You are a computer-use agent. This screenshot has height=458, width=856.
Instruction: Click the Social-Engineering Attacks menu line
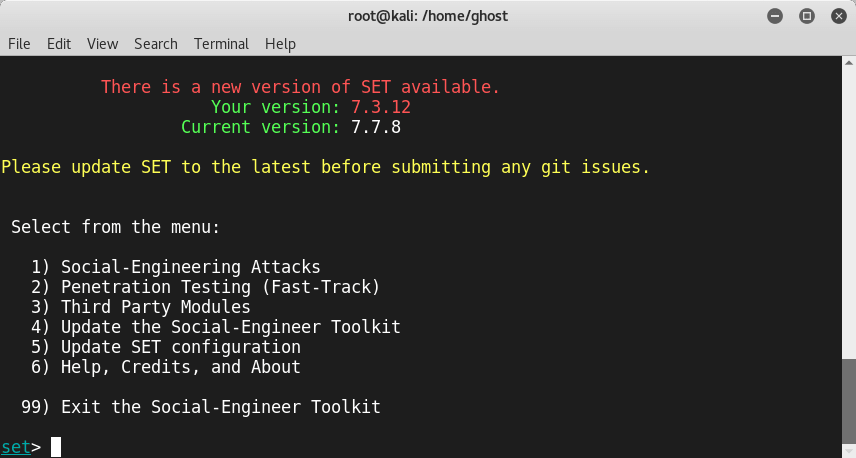coord(176,267)
